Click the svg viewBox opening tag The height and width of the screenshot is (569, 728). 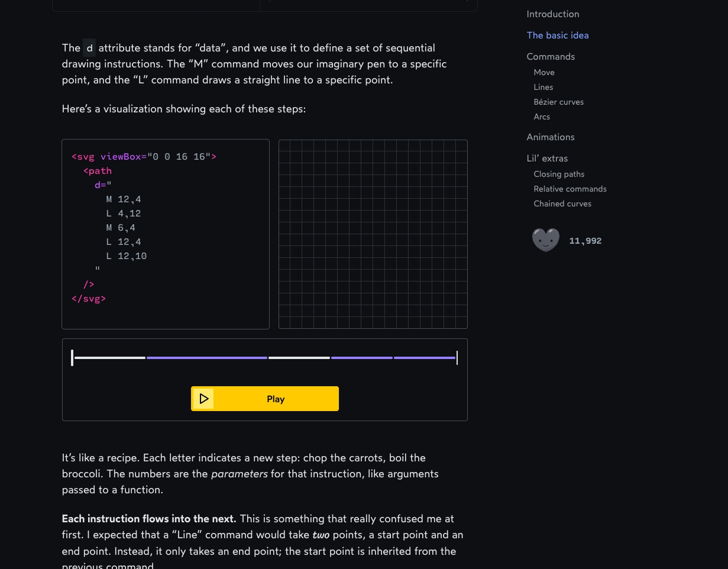[144, 157]
